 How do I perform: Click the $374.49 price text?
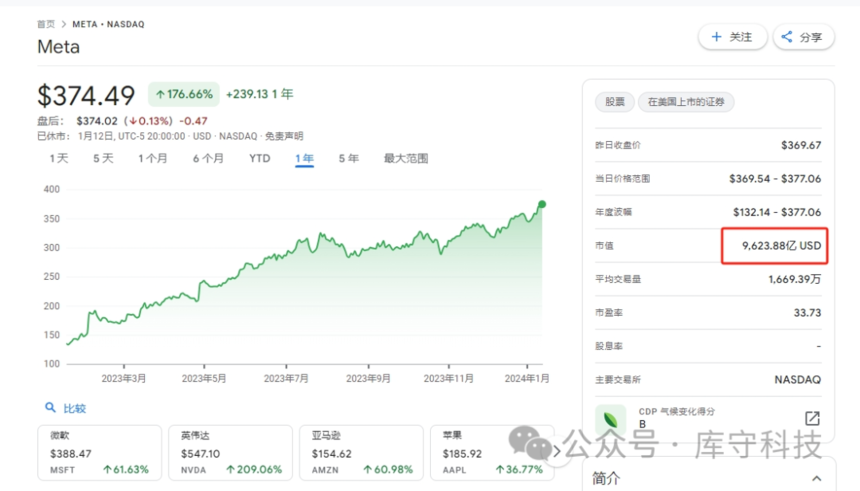click(x=86, y=95)
